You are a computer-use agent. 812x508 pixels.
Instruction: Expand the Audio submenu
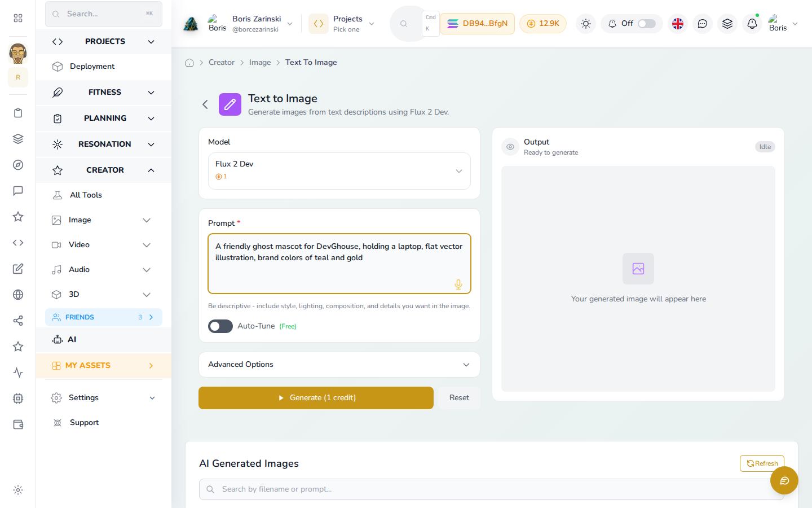[104, 270]
